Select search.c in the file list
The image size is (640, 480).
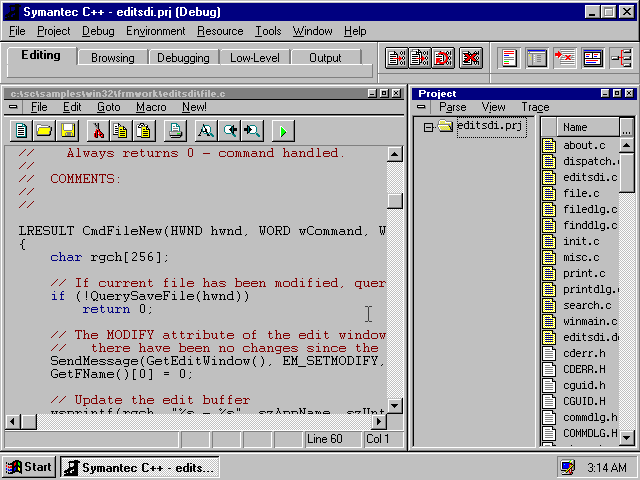click(x=587, y=305)
